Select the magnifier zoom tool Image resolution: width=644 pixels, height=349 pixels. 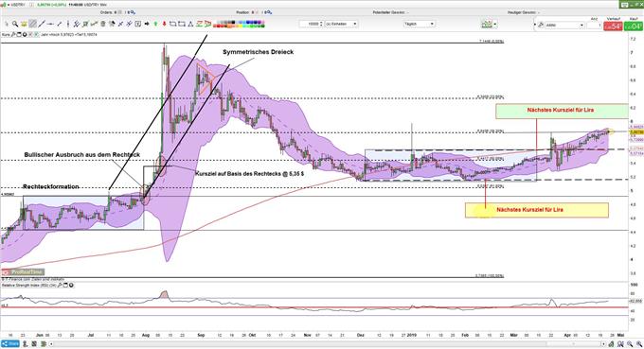point(15,25)
